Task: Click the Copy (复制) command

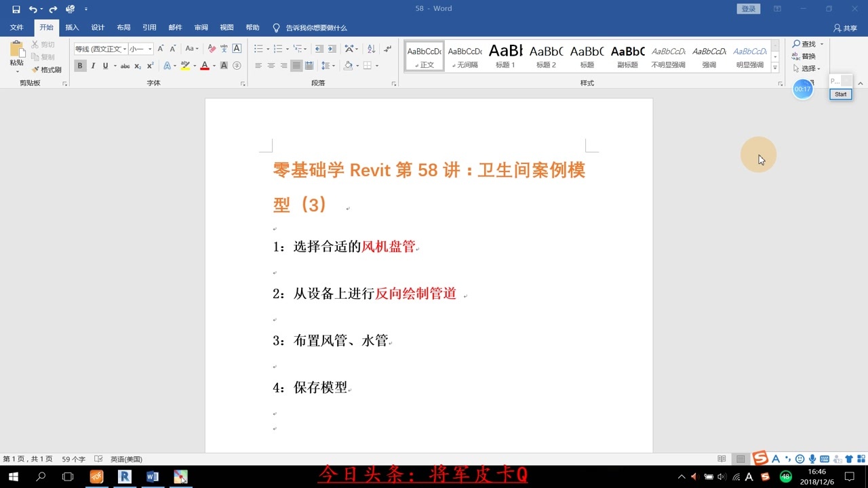Action: click(x=43, y=57)
